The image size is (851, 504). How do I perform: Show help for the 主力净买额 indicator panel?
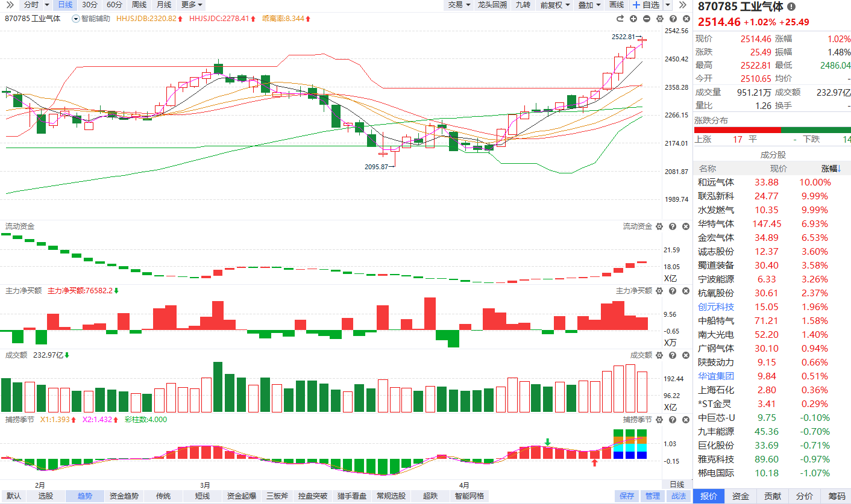672,291
